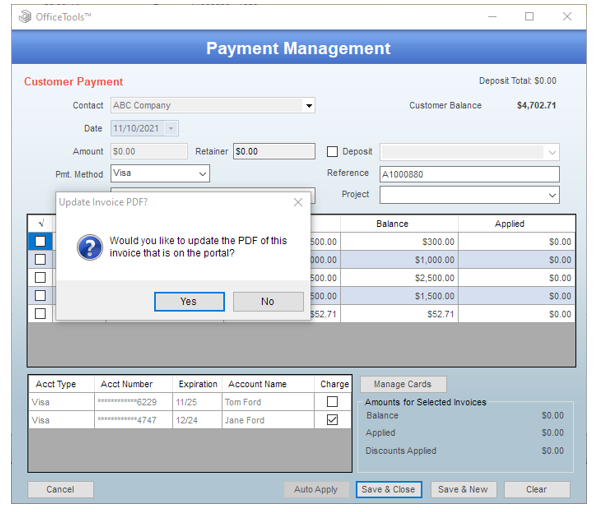Open the Date picker dropdown
The image size is (600, 512).
pyautogui.click(x=171, y=129)
